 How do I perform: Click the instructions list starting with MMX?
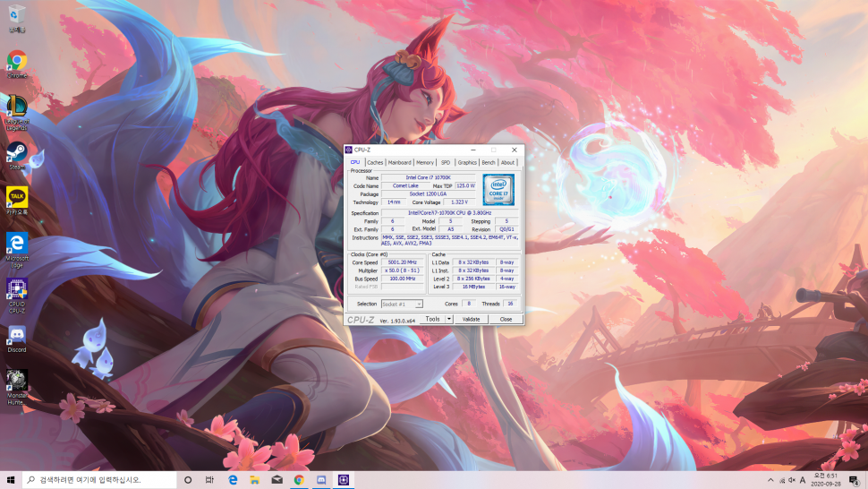[449, 240]
